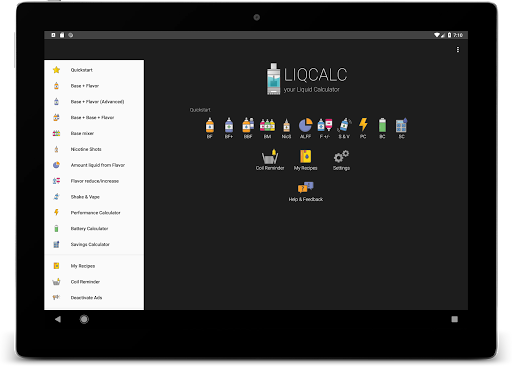This screenshot has width=512, height=366.
Task: Open Coil Reminder from the drawer
Action: coord(94,282)
